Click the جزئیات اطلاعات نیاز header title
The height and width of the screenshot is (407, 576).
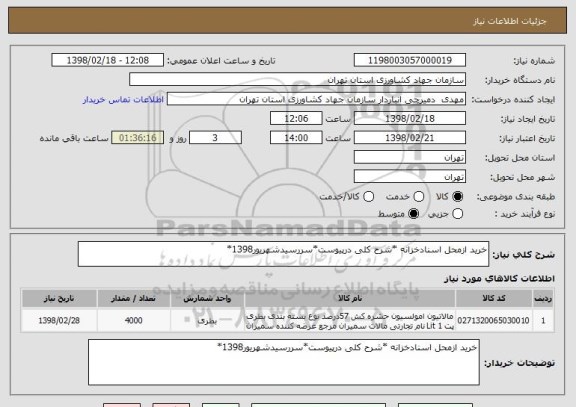[x=510, y=21]
